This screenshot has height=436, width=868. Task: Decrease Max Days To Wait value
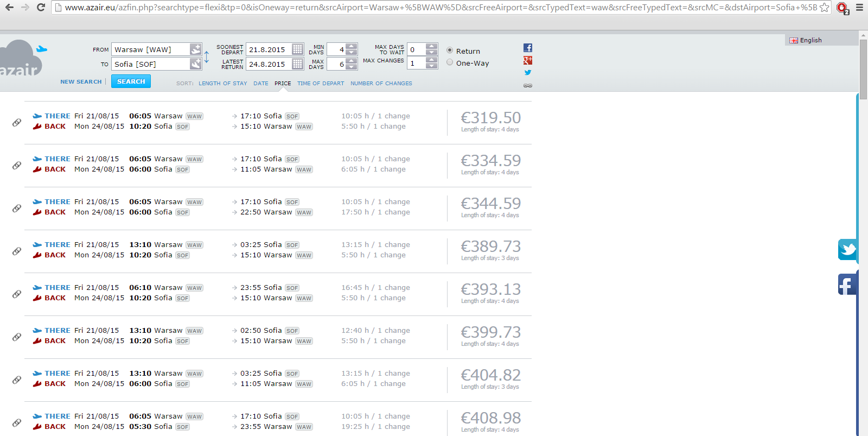point(431,53)
